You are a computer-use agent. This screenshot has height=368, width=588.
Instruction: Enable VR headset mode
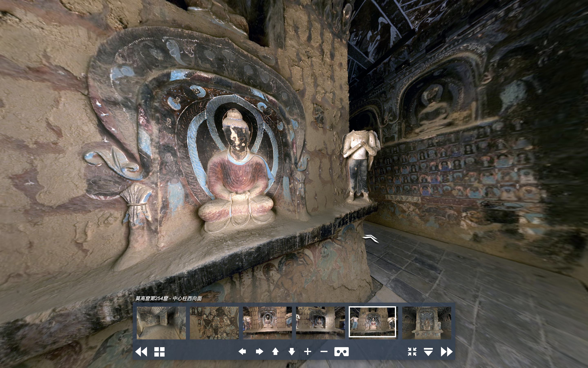pyautogui.click(x=341, y=352)
